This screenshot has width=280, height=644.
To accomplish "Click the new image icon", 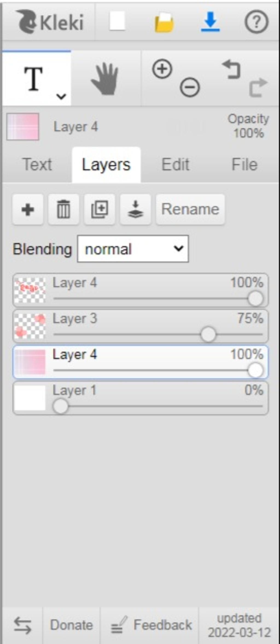I will 117,21.
